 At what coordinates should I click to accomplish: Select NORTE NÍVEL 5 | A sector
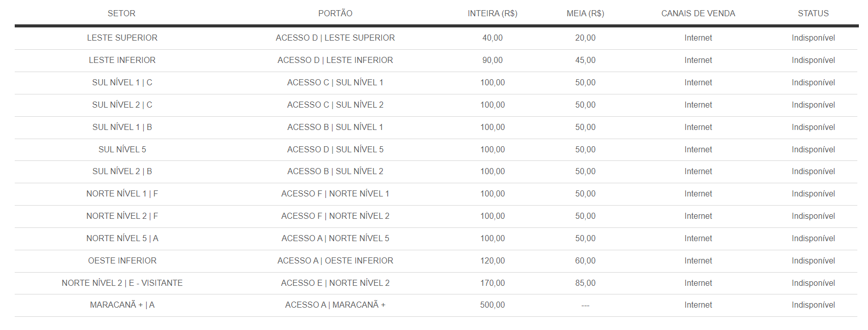coord(122,238)
